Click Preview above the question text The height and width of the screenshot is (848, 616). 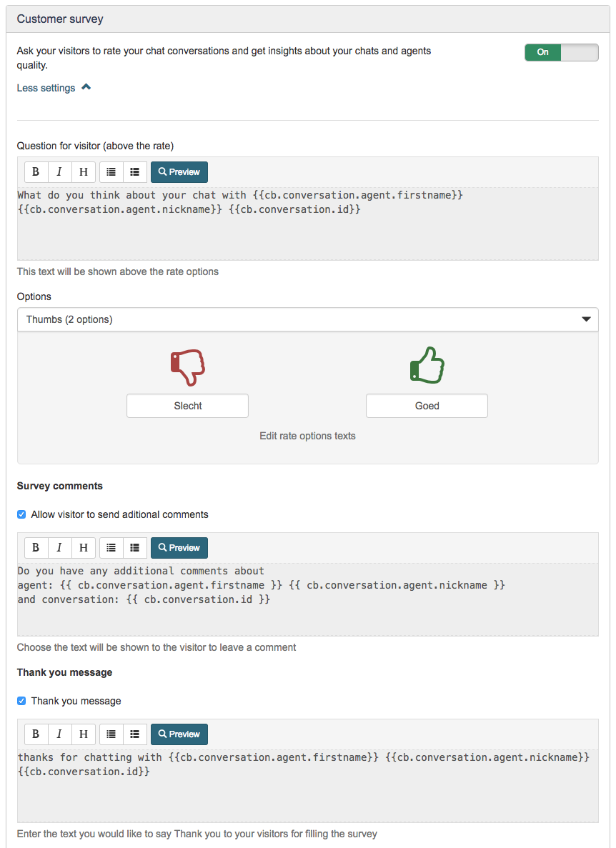pos(179,171)
